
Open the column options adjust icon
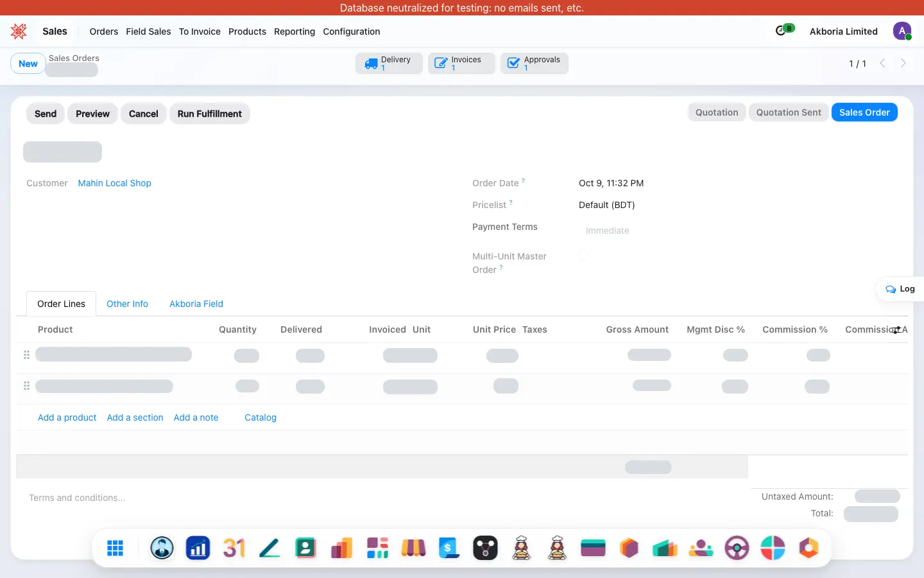[896, 330]
